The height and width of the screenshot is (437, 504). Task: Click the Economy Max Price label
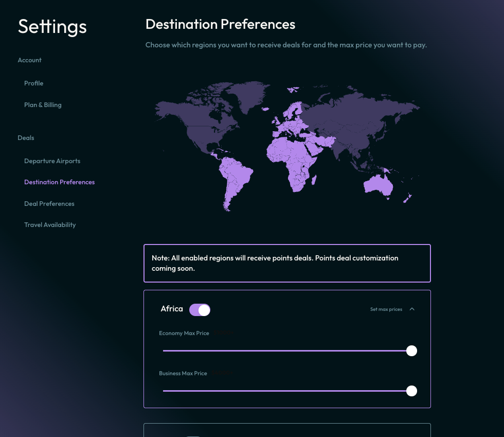coord(184,333)
